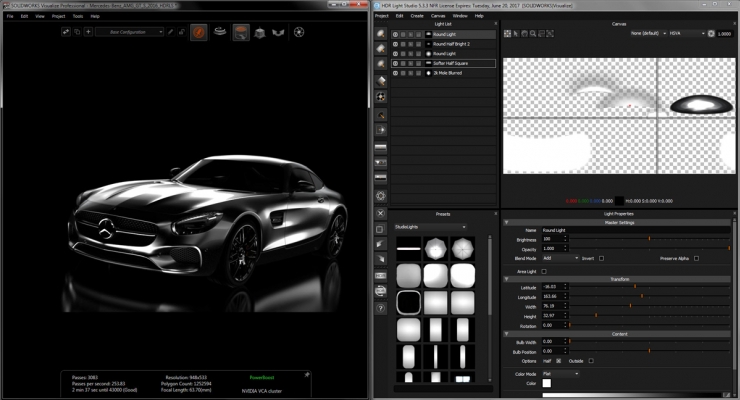Open the HDR Light Studio Canvas menu
Viewport: 740px width, 400px height.
[x=438, y=16]
